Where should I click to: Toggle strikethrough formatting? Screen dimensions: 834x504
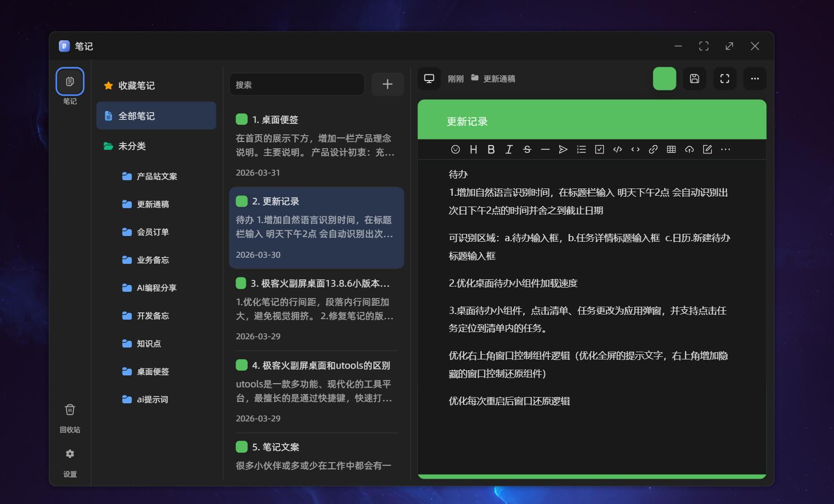point(527,149)
